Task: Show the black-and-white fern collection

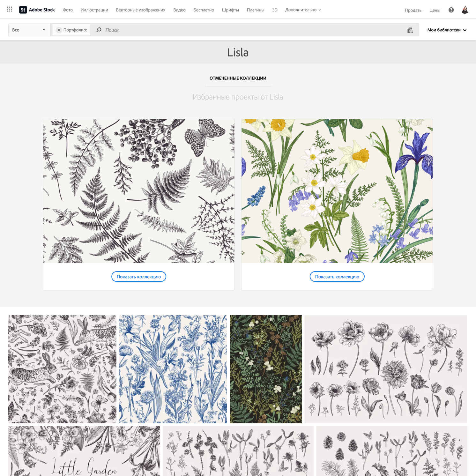Action: coord(139,277)
